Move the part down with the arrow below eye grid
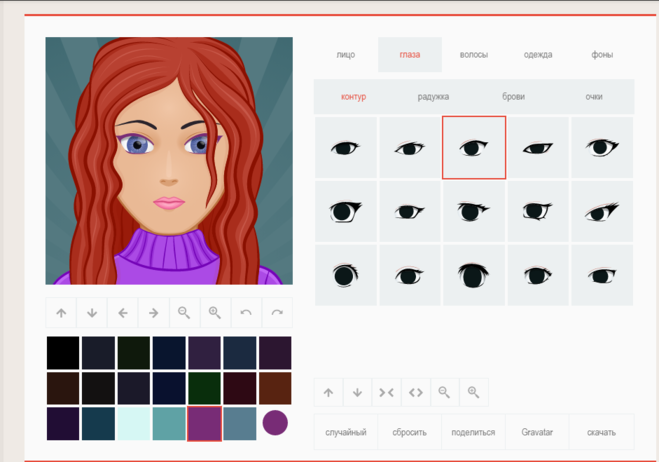The width and height of the screenshot is (659, 462). tap(357, 393)
